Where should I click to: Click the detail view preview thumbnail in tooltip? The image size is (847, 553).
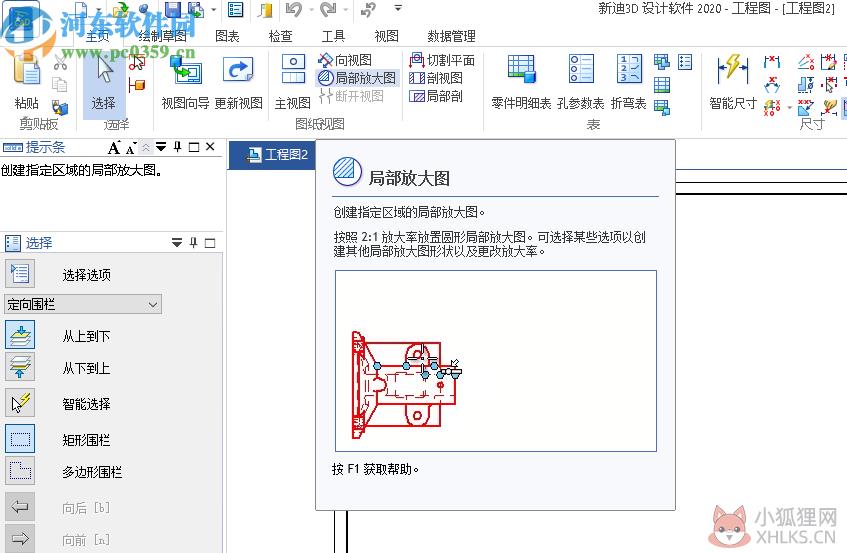point(496,361)
